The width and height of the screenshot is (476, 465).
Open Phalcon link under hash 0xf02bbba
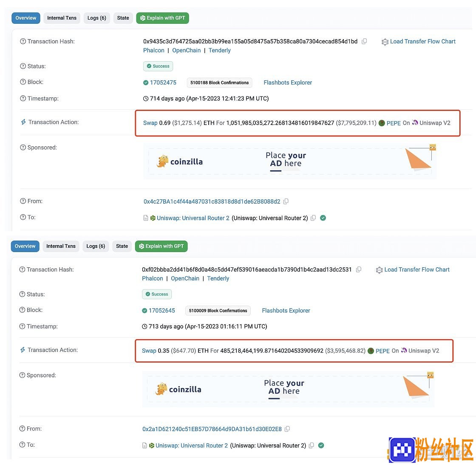tap(153, 278)
